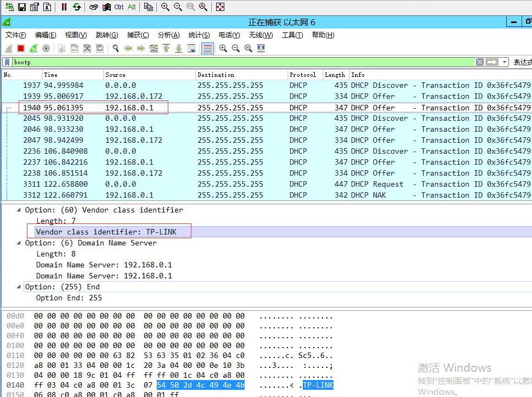Send Ctrl+Esc using the Windows flag icon
Image resolution: width=532 pixels, height=397 pixels.
(106, 7)
